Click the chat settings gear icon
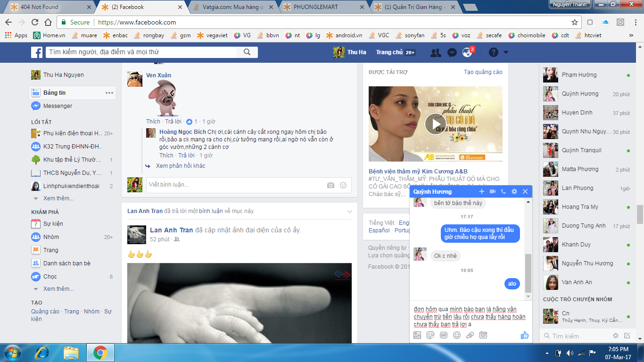This screenshot has height=362, width=644. (x=514, y=191)
